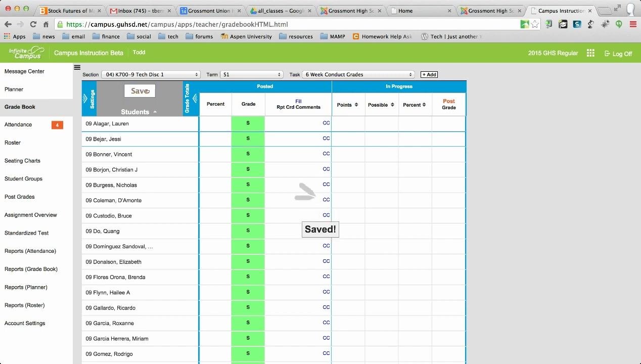
Task: Open the finance bookmark folder
Action: tap(106, 36)
